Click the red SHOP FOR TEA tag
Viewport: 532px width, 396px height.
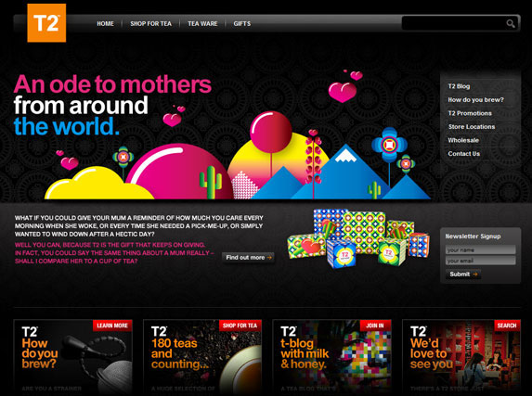(x=240, y=326)
